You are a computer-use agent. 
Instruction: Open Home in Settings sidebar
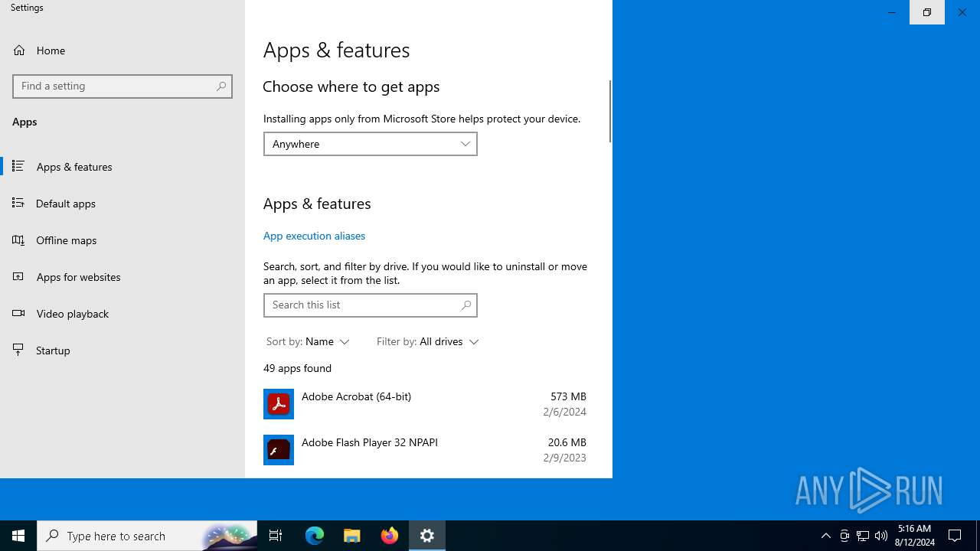122,51
